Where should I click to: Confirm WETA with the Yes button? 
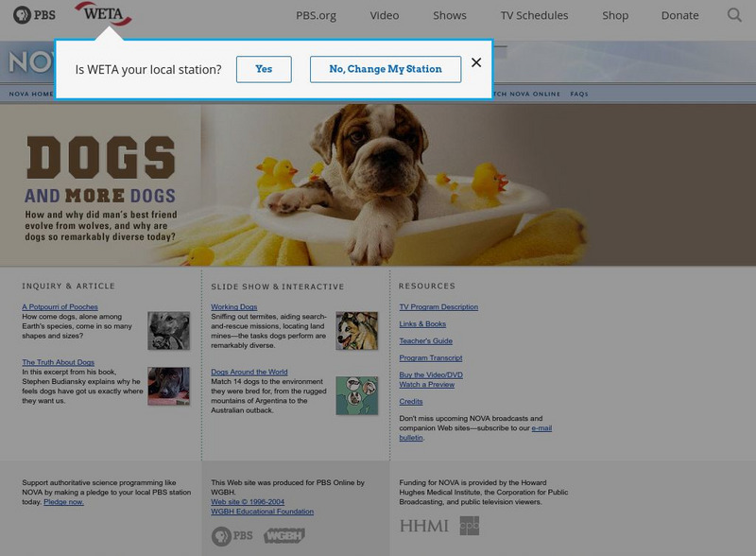point(264,69)
